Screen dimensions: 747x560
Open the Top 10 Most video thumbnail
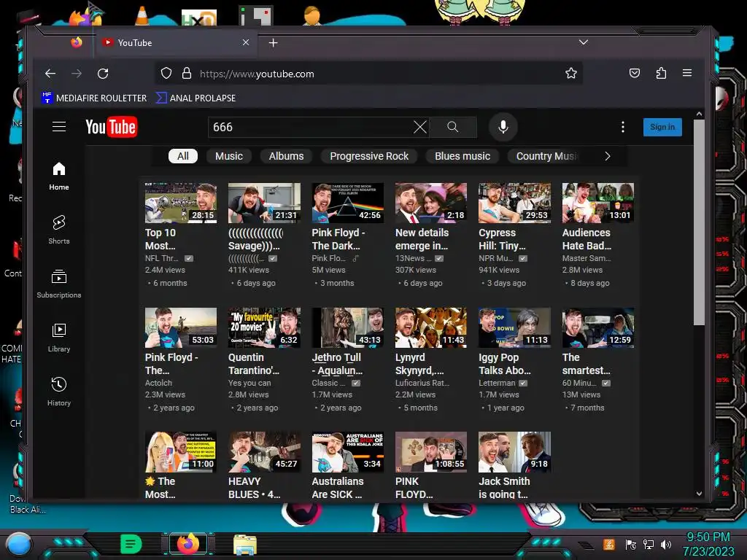tap(181, 203)
